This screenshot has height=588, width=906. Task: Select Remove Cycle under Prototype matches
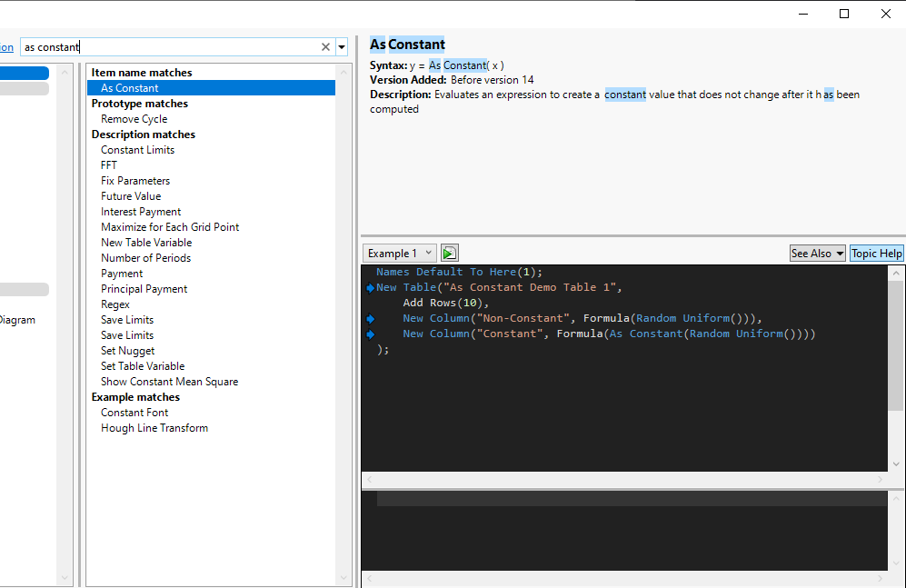click(x=134, y=119)
